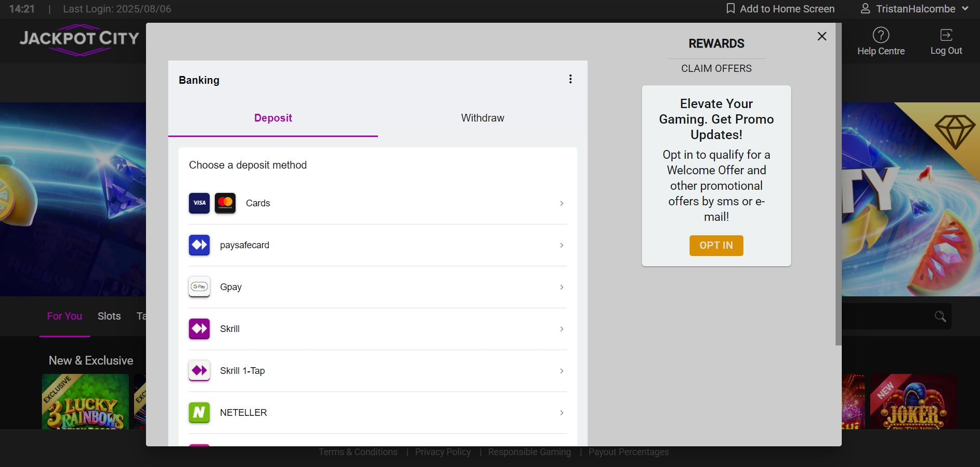Expand the Cards row chevron
980x467 pixels.
pos(562,203)
